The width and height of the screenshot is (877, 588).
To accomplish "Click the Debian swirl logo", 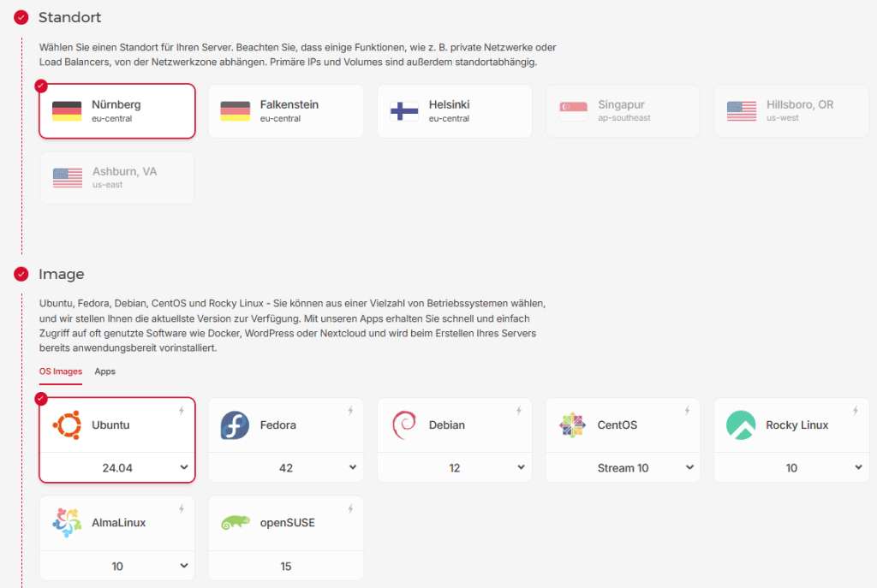I will point(403,425).
